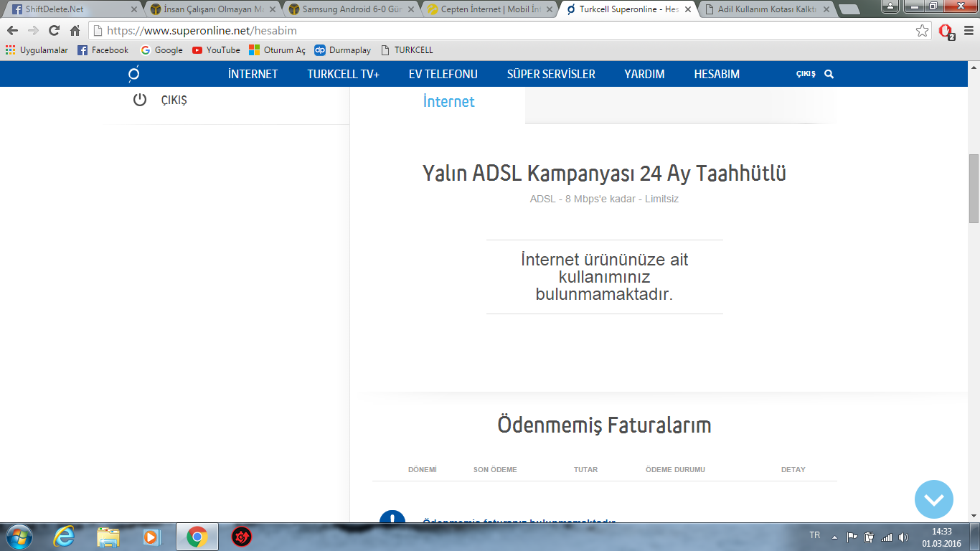Click the DÖNEMİ column header

click(x=423, y=470)
